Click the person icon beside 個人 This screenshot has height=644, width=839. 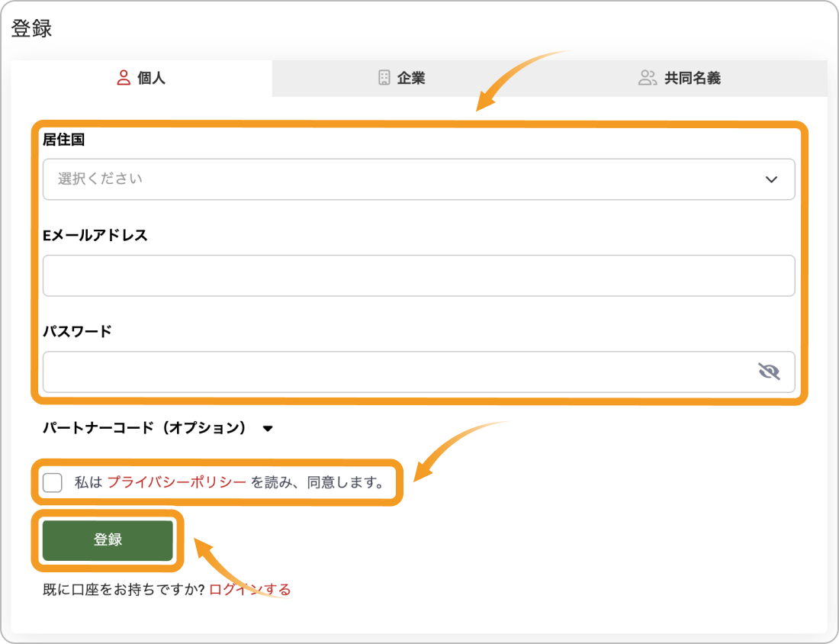pos(124,78)
